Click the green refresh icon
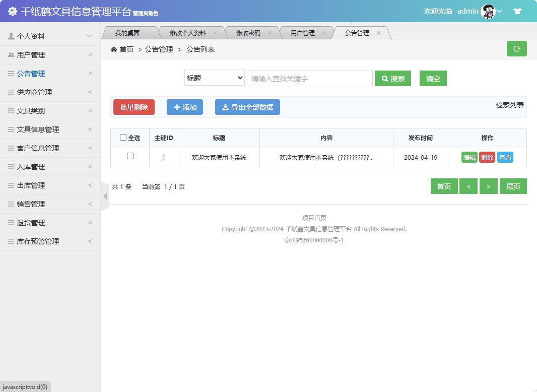The height and width of the screenshot is (392, 537). click(516, 48)
